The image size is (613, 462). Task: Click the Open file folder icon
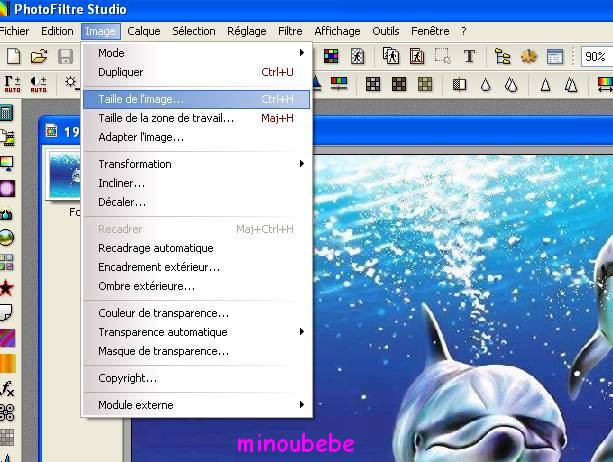tap(40, 57)
